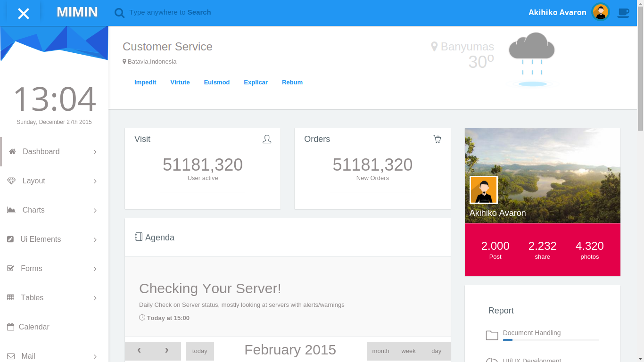
Task: Switch calendar to week view
Action: [x=408, y=351]
